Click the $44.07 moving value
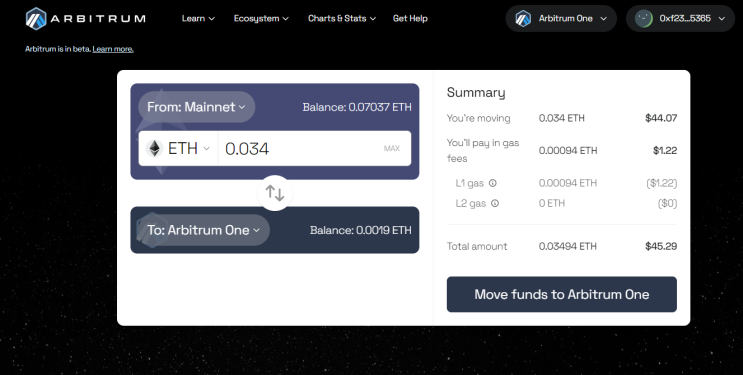Viewport: 743px width, 375px height. 661,118
